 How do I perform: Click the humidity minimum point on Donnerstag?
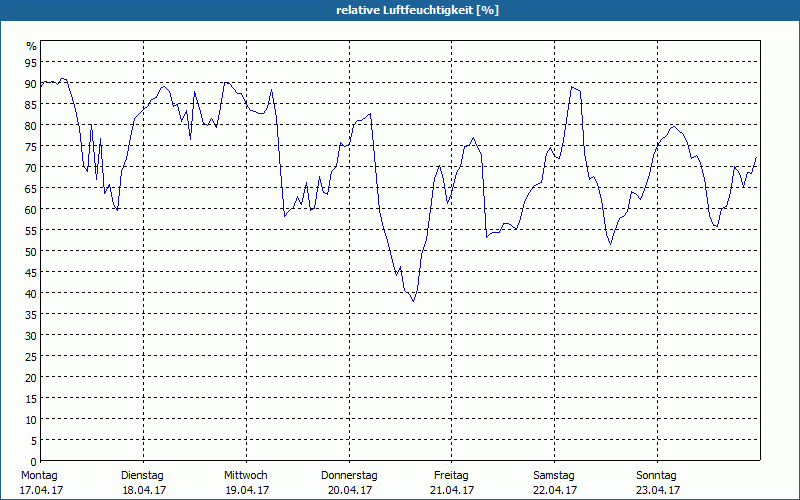point(413,301)
